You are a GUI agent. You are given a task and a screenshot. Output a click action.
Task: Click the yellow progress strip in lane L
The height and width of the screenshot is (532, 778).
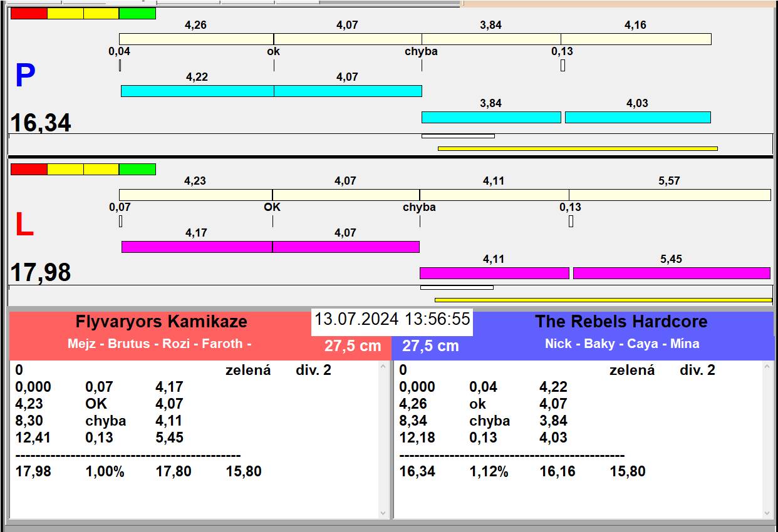[603, 300]
